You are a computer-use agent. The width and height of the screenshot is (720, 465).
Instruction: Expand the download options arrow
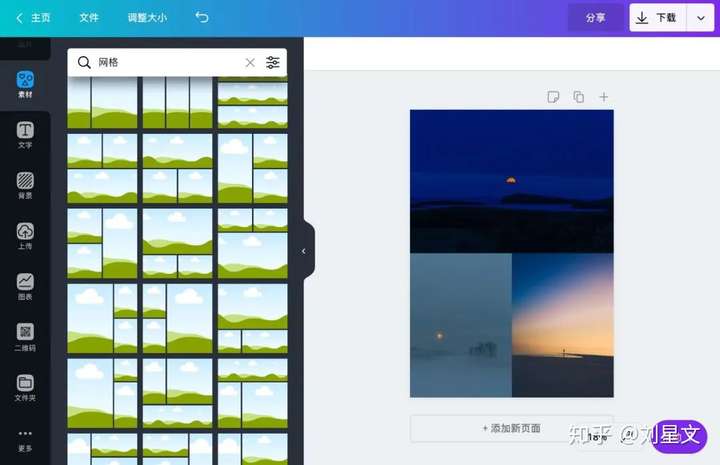point(701,18)
